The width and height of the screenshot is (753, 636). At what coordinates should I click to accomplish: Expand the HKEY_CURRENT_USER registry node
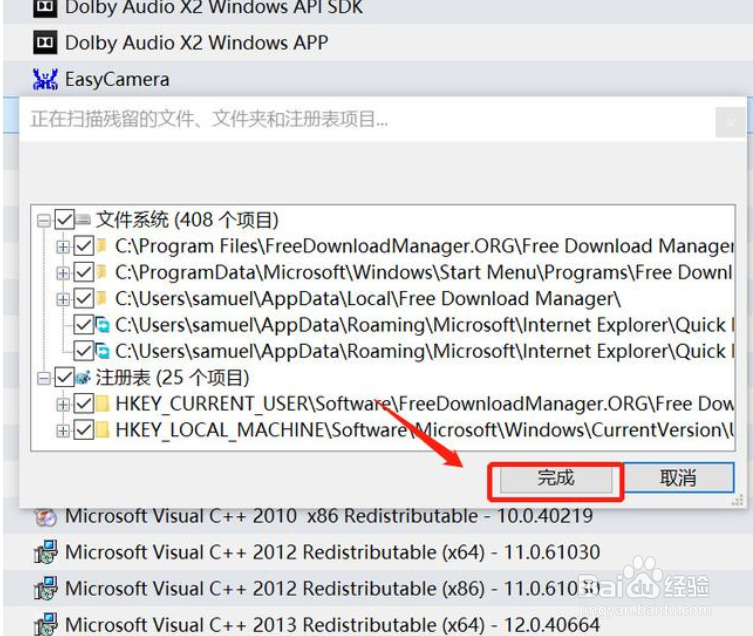pyautogui.click(x=62, y=404)
